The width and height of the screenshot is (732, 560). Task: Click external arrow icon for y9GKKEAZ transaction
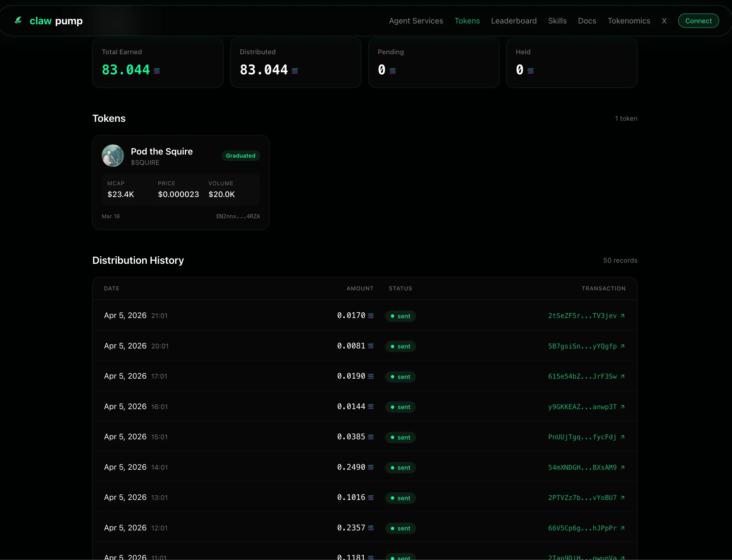(x=622, y=407)
